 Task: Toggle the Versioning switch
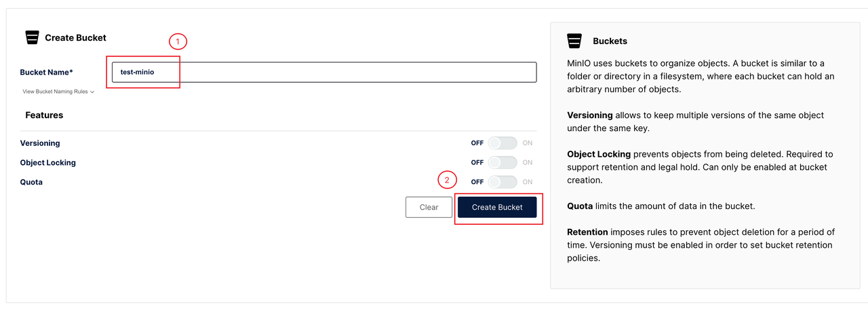(502, 143)
